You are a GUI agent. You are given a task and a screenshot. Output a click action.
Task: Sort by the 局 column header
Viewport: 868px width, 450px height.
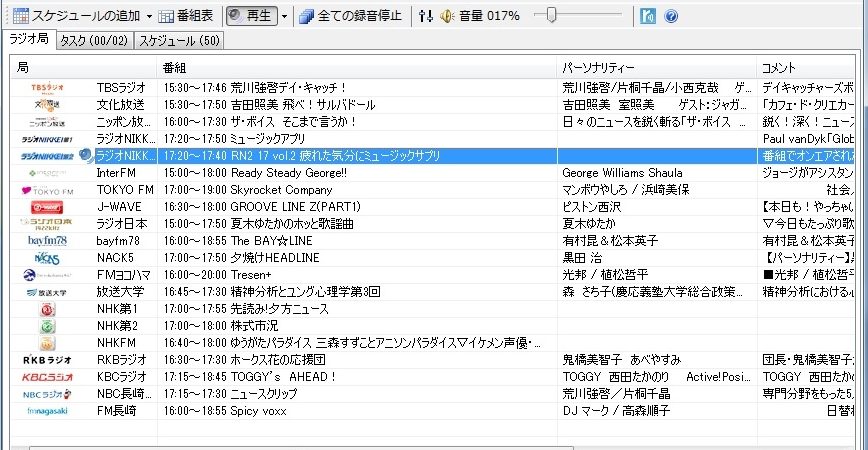tap(83, 68)
